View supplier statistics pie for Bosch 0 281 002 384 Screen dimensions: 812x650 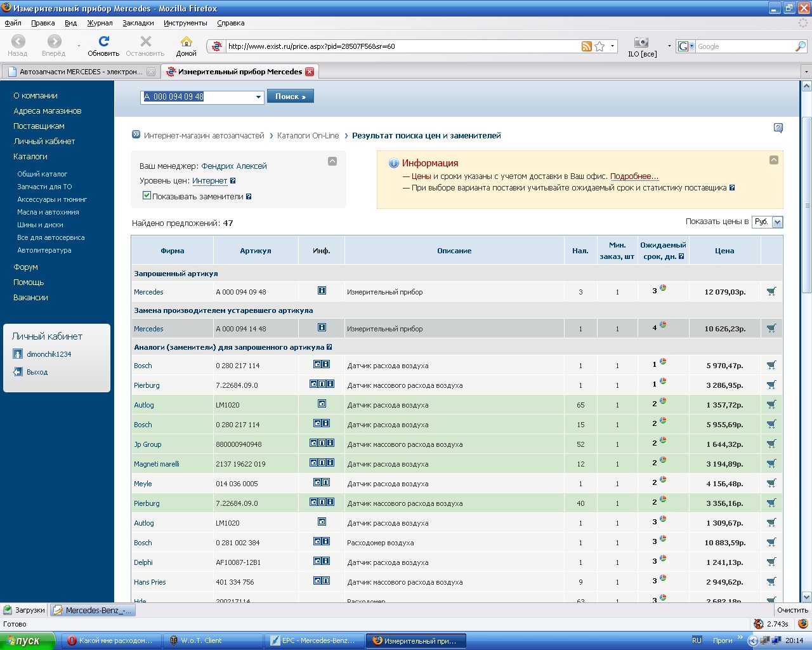pyautogui.click(x=663, y=539)
